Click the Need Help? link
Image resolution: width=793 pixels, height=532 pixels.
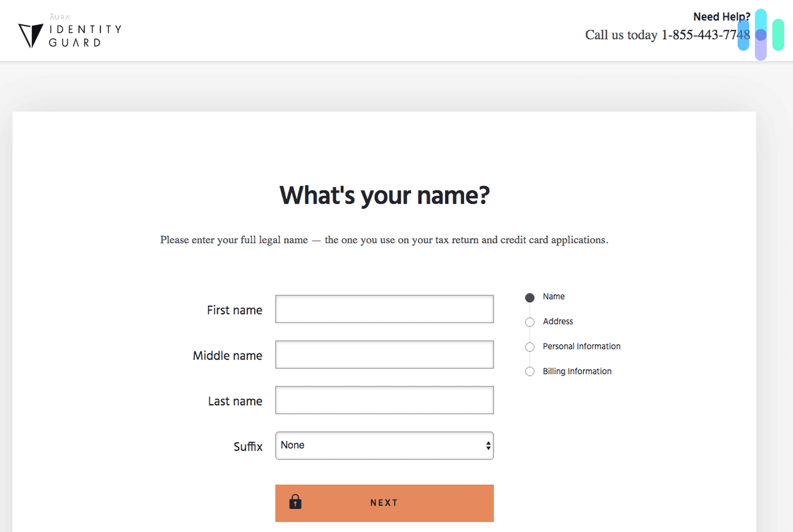point(722,16)
